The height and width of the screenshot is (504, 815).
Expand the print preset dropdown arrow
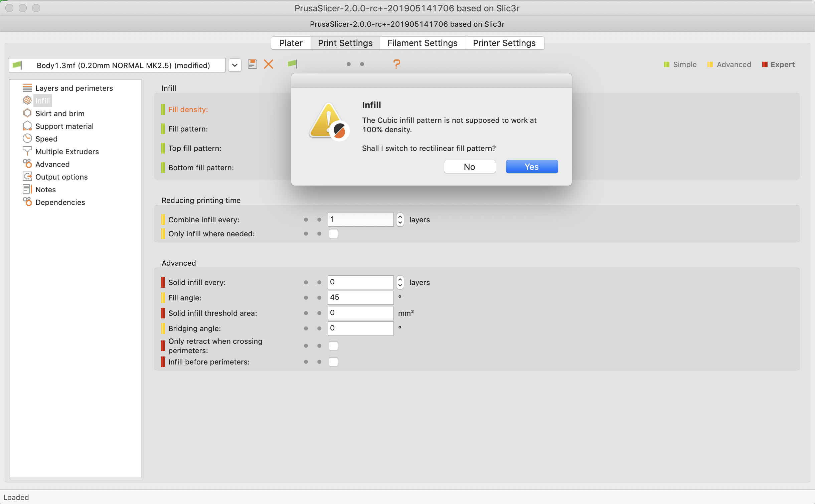(x=235, y=65)
